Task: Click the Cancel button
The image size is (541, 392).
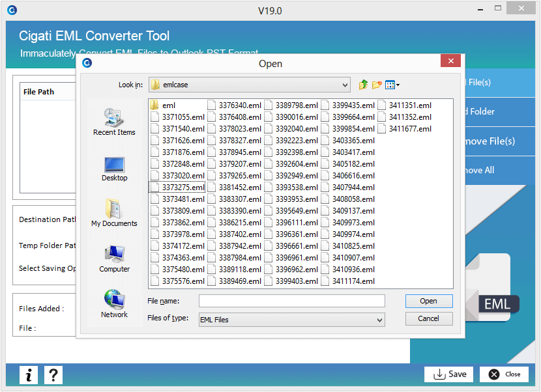Action: (x=429, y=318)
